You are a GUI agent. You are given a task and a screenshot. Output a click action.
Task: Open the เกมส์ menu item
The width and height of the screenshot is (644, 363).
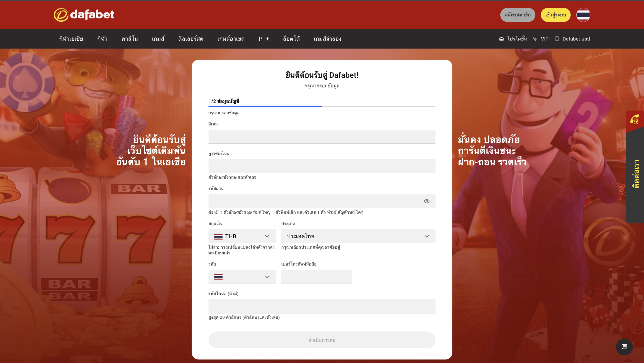(158, 39)
